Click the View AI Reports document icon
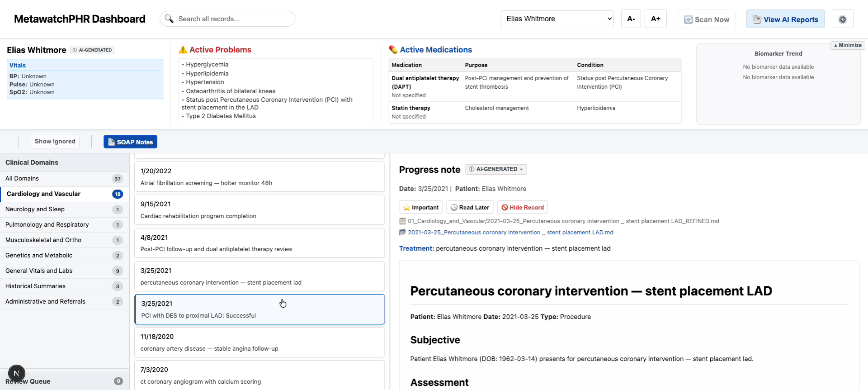Screen dimensions: 868x390 (757, 19)
